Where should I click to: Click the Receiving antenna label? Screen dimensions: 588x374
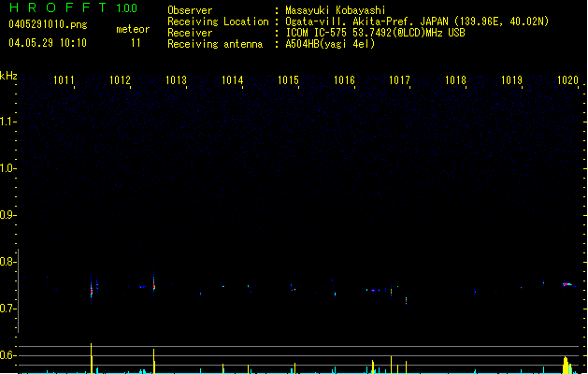pyautogui.click(x=215, y=44)
